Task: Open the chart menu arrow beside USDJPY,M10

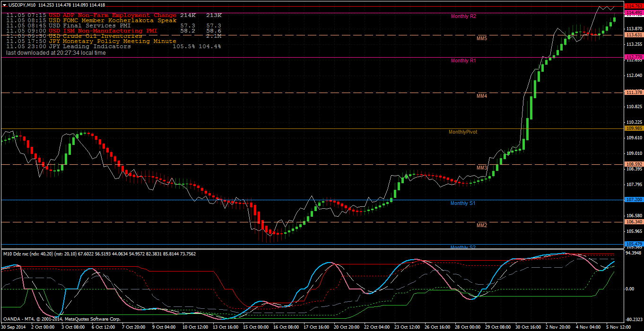Action: (x=4, y=5)
